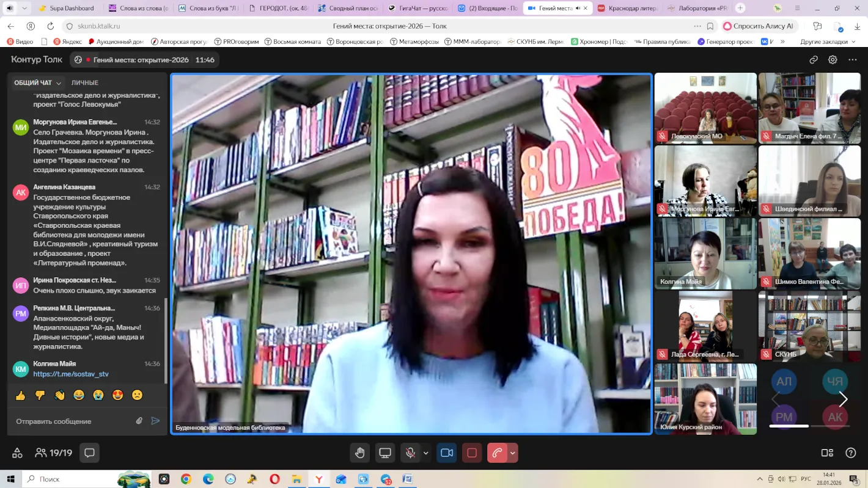Open leave-call options arrow
Image resolution: width=868 pixels, height=488 pixels.
513,453
